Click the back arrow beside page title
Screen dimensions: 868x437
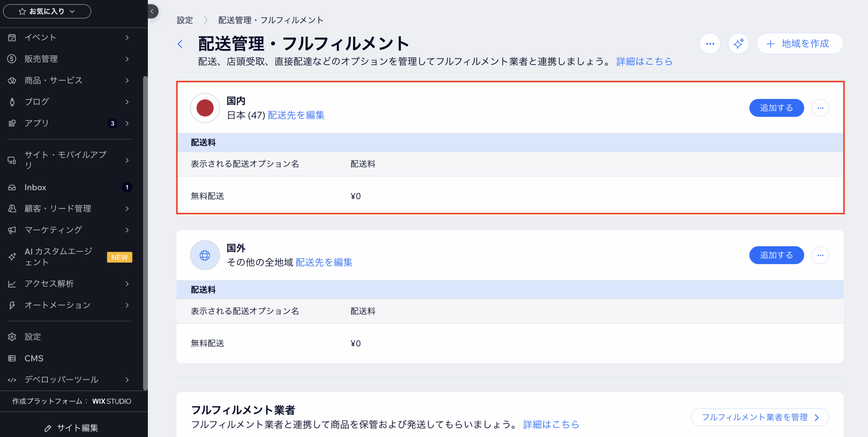[180, 44]
